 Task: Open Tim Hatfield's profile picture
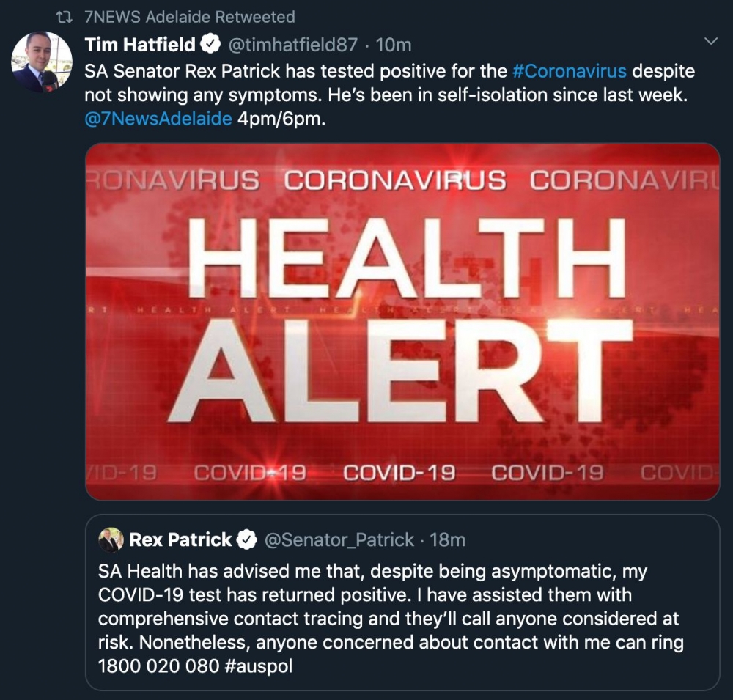[x=42, y=62]
